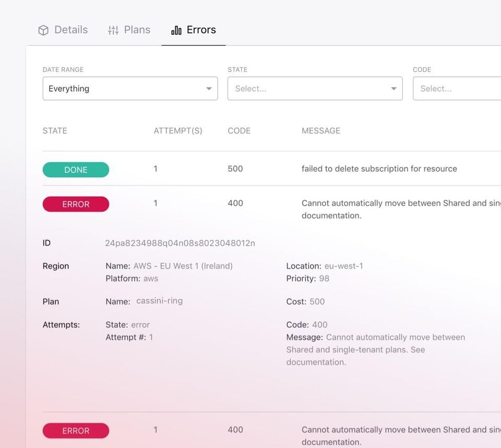The image size is (501, 448).
Task: Click the Details cube icon
Action: [x=43, y=30]
